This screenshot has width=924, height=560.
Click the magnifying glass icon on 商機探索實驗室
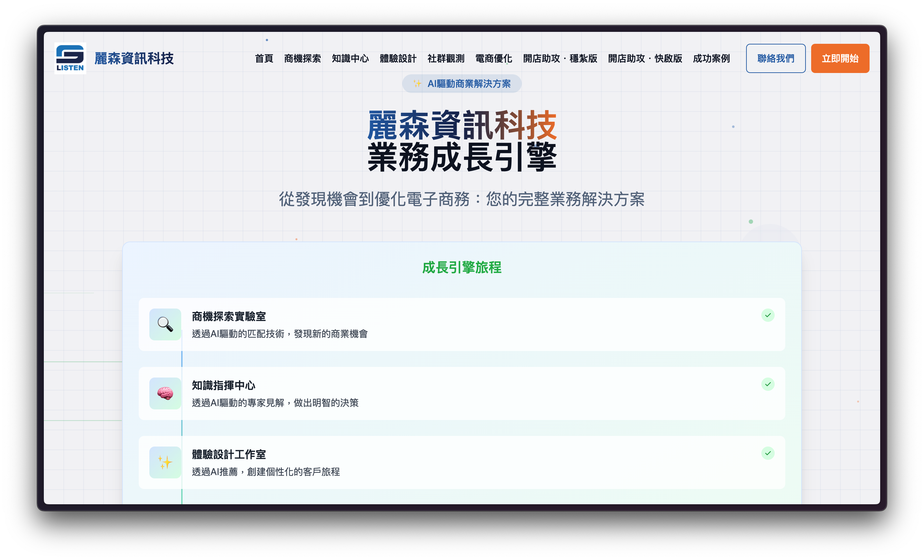coord(165,324)
